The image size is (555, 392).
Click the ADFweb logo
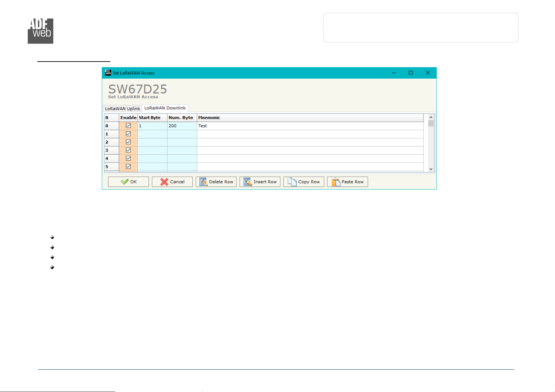click(41, 31)
